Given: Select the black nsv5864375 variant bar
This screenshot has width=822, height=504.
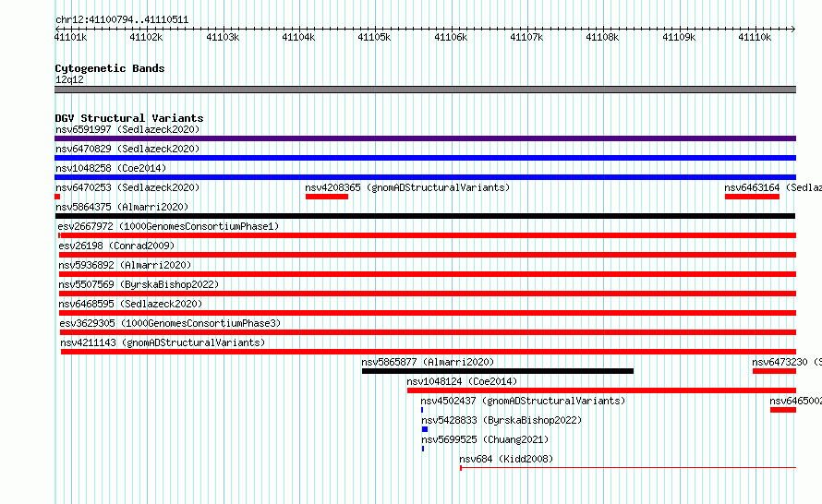Looking at the screenshot, I should [x=425, y=216].
